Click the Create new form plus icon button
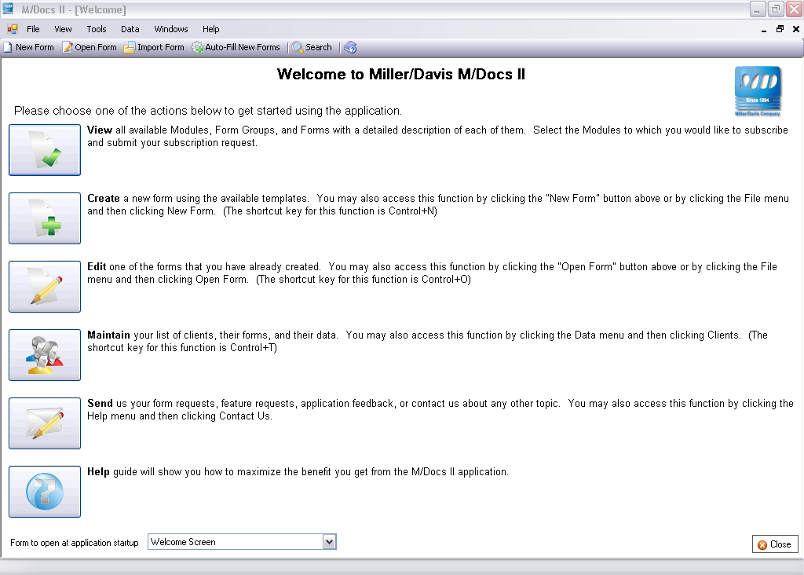Viewport: 804px width, 575px height. (x=45, y=218)
